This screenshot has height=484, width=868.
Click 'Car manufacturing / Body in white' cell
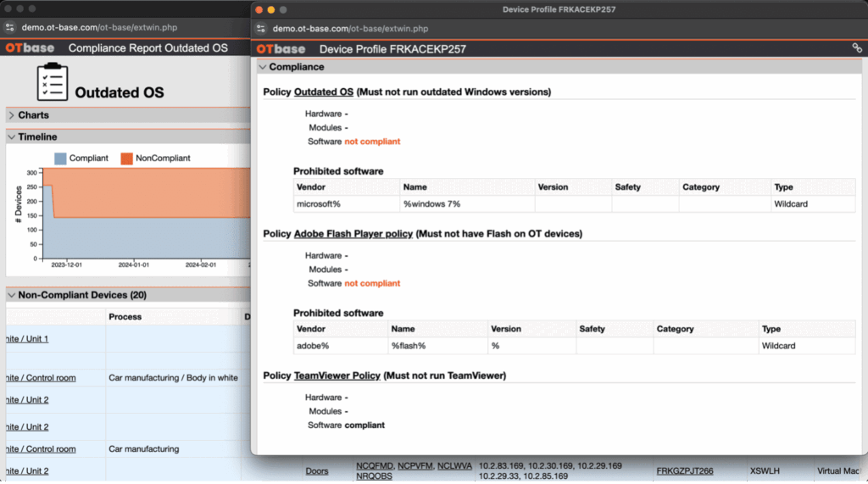tap(173, 378)
